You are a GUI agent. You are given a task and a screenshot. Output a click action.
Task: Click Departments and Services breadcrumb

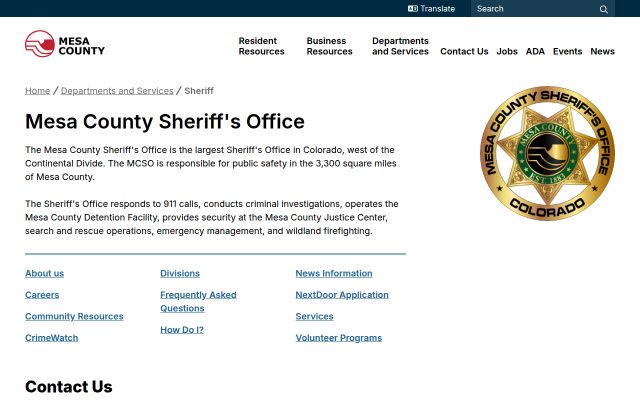pyautogui.click(x=117, y=91)
